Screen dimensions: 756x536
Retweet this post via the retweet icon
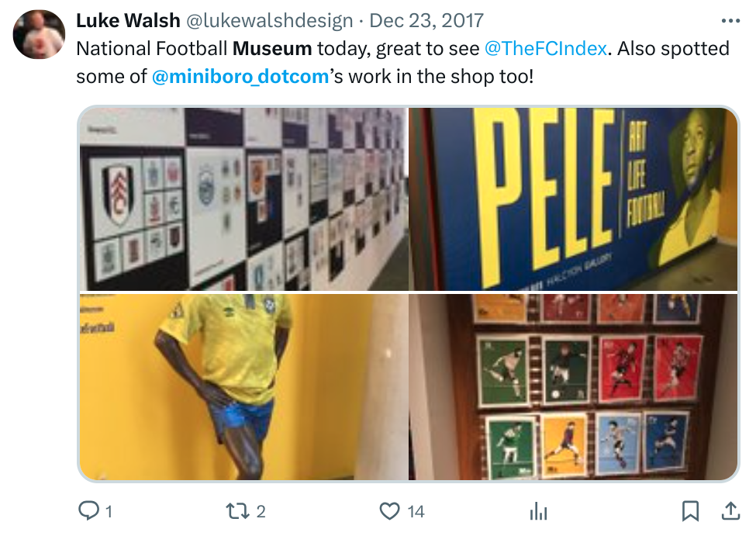pos(237,511)
